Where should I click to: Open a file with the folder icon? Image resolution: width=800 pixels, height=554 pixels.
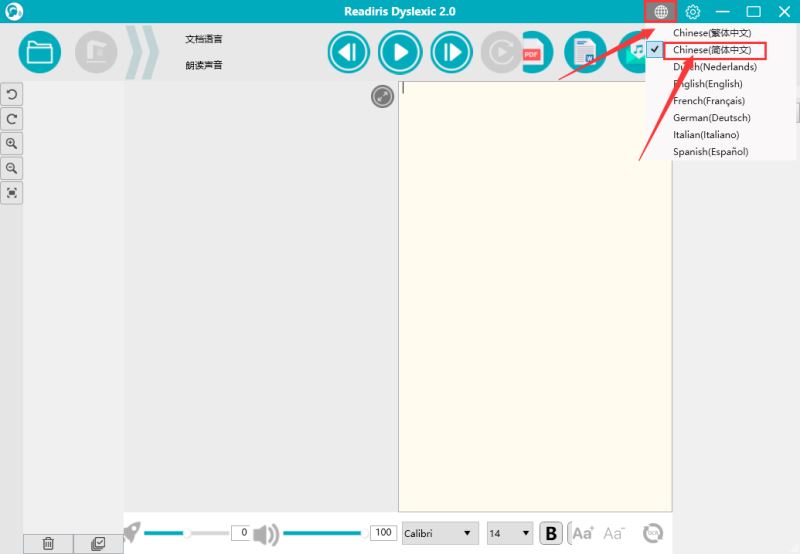(x=40, y=52)
